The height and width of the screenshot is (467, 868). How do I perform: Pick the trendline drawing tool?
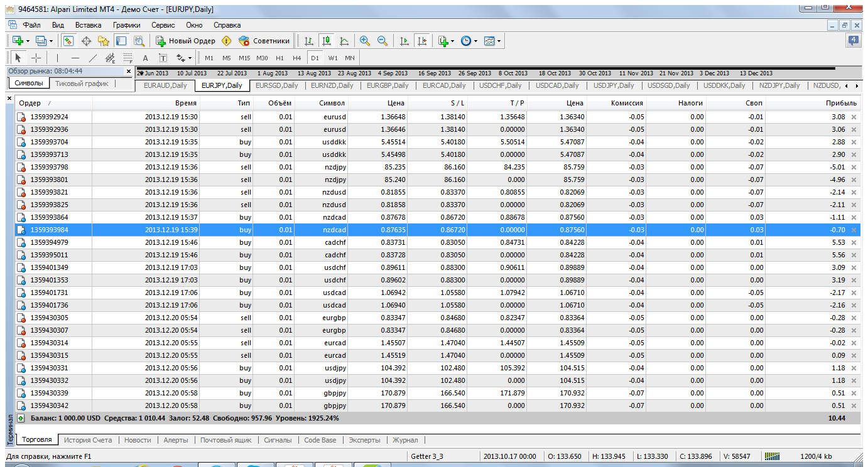(92, 58)
